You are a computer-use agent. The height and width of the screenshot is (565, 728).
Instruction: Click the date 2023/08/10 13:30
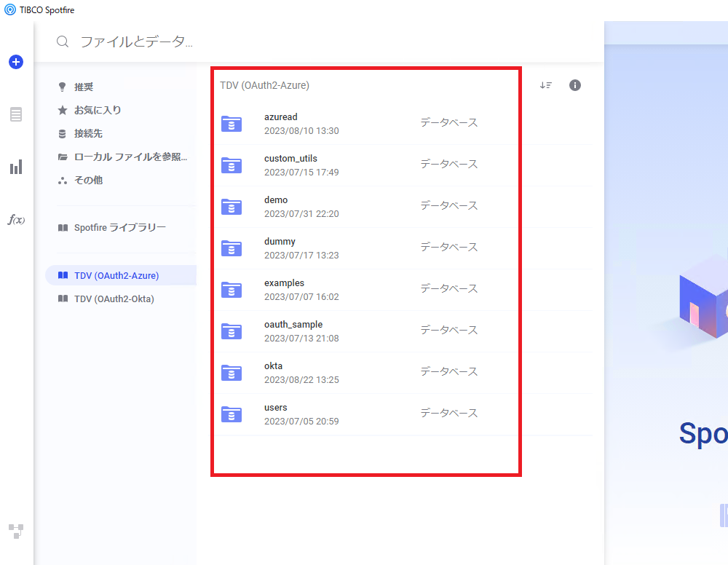pyautogui.click(x=302, y=131)
